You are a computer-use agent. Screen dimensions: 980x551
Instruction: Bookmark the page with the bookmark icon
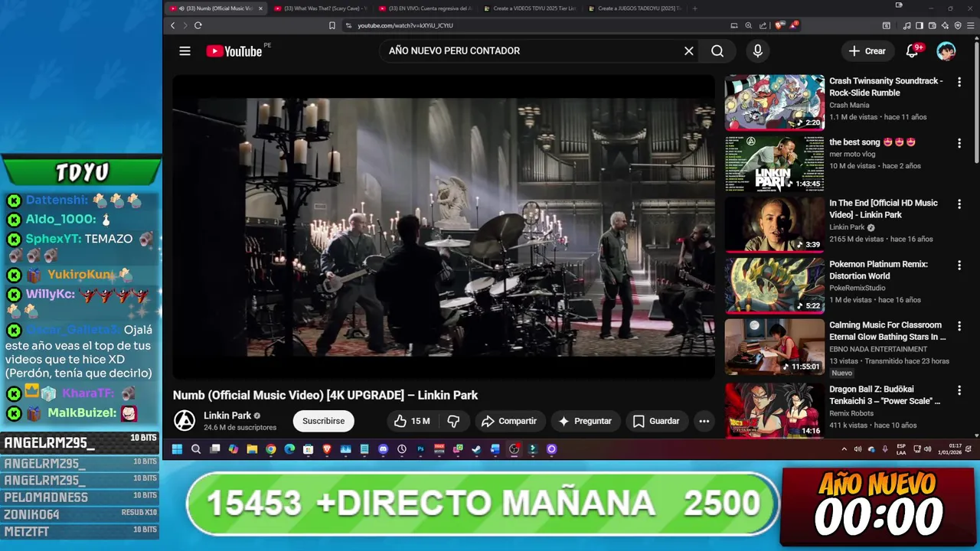(x=332, y=25)
